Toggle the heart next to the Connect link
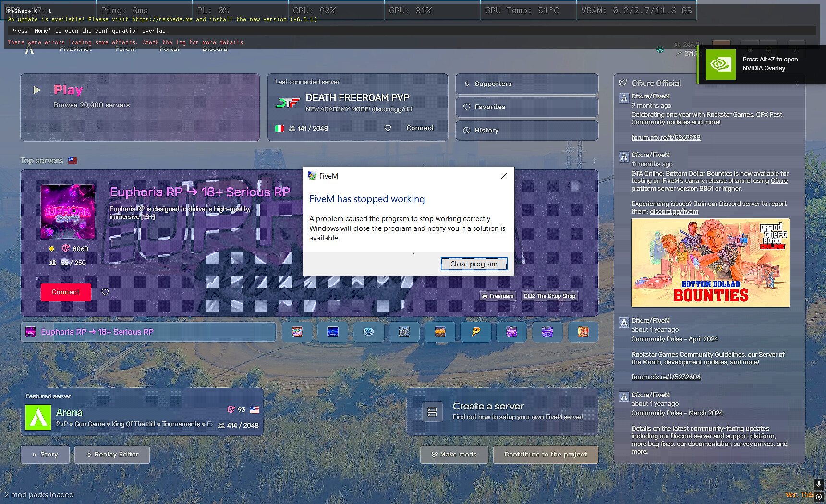 point(388,128)
